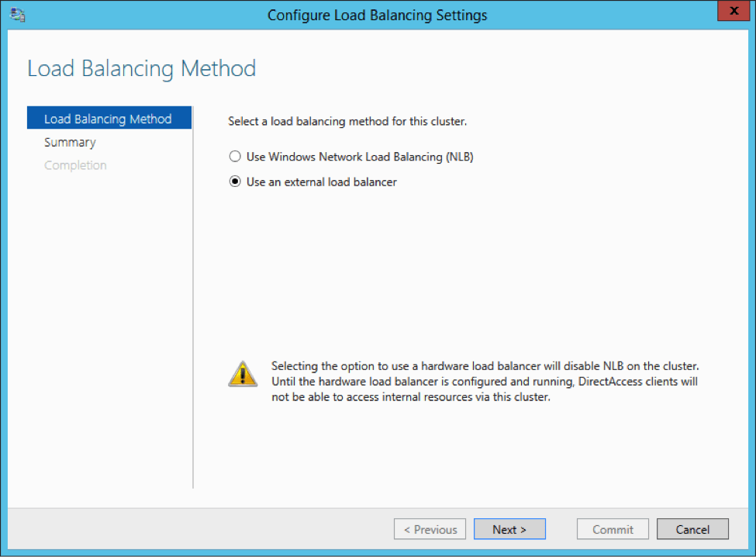The image size is (756, 557).
Task: Click the wizard icon in the title bar
Action: click(x=16, y=15)
